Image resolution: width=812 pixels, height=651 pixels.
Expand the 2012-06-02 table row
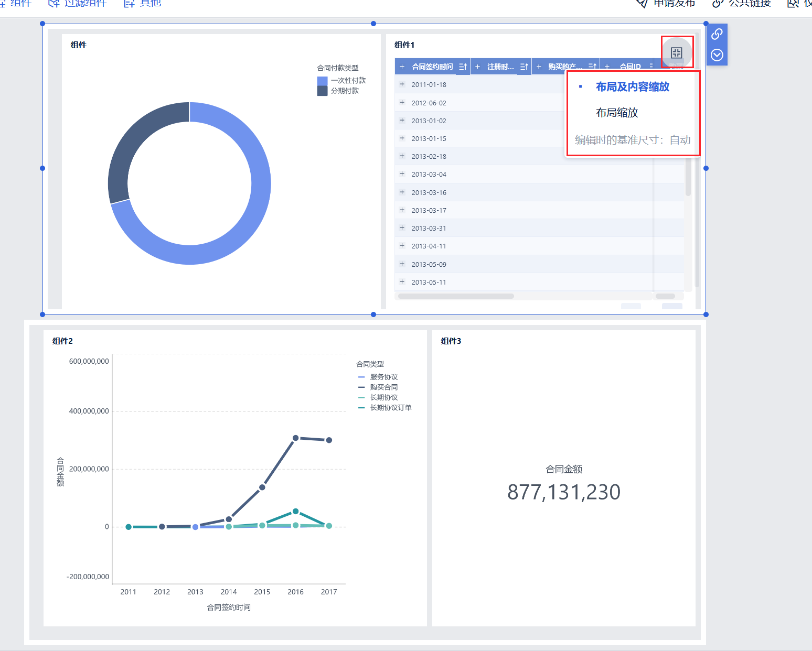[402, 103]
